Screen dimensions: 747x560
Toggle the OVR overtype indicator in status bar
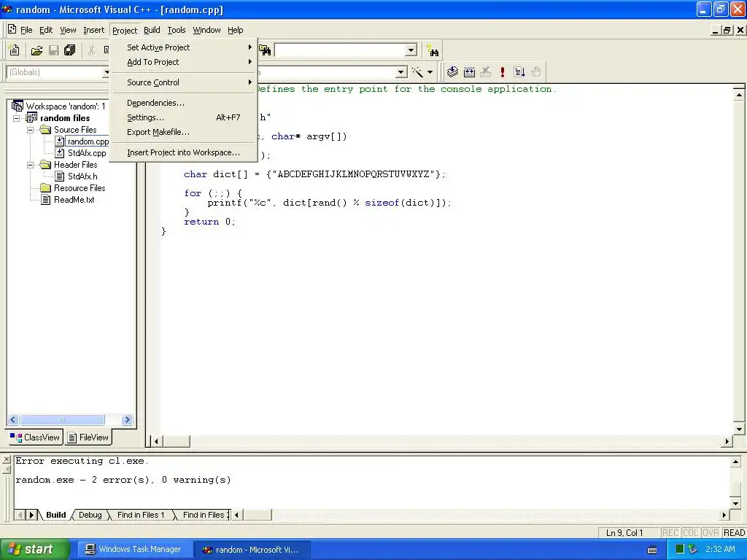point(711,533)
